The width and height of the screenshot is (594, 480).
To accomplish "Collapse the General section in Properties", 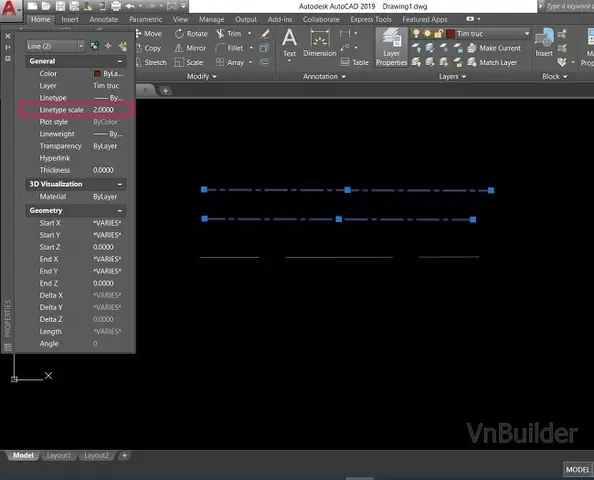I will (x=120, y=61).
